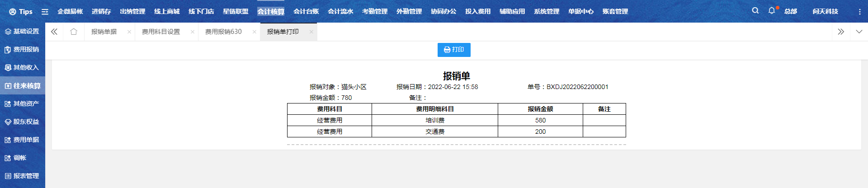Click the 问天科技 account name
Viewport: 868px width, 188px height.
tap(825, 12)
